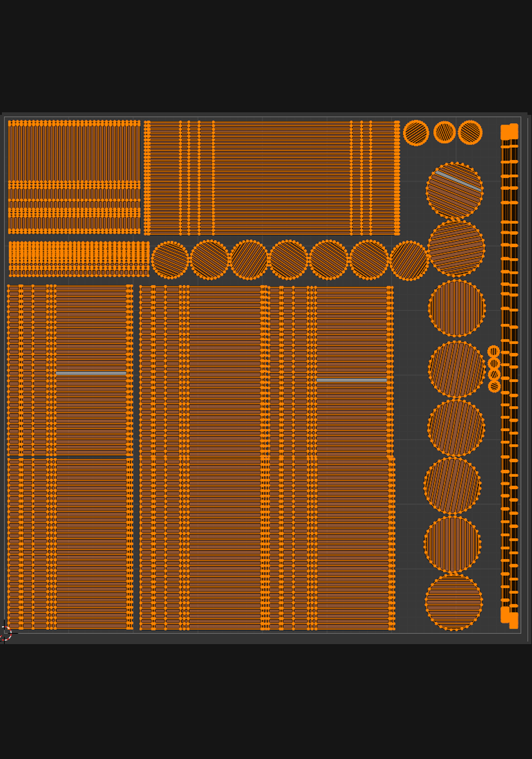Click the solid square atop the far-right strip

(509, 132)
